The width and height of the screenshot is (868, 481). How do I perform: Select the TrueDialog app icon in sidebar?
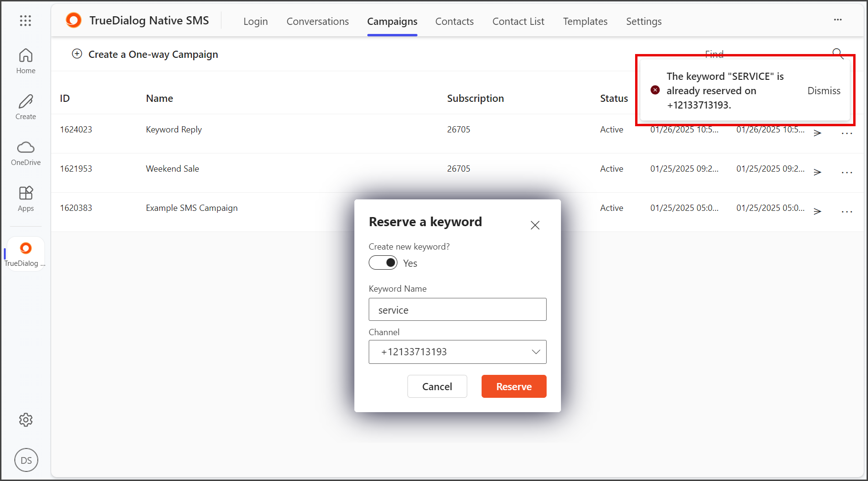(x=25, y=254)
